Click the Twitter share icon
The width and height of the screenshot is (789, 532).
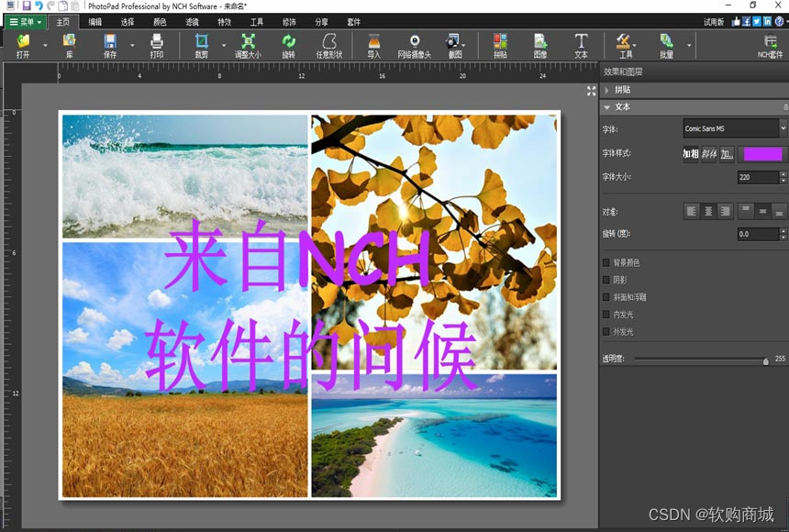(757, 21)
